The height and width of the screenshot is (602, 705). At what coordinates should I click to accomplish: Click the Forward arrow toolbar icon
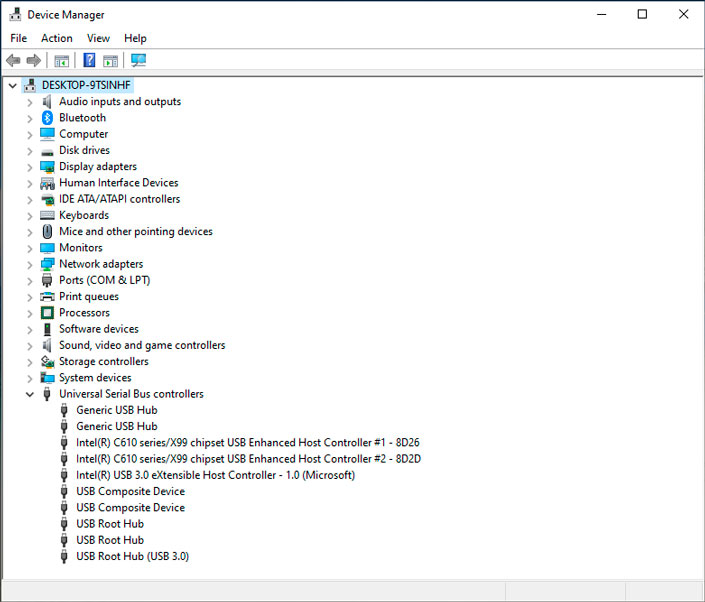pos(34,60)
